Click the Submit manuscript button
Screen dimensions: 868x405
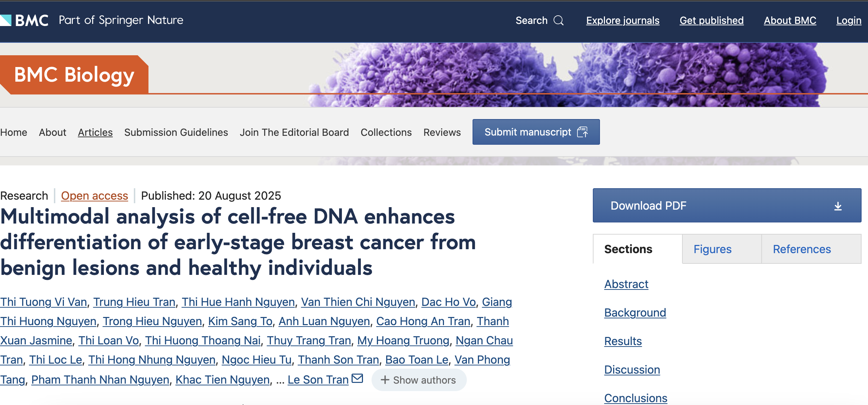pyautogui.click(x=528, y=132)
